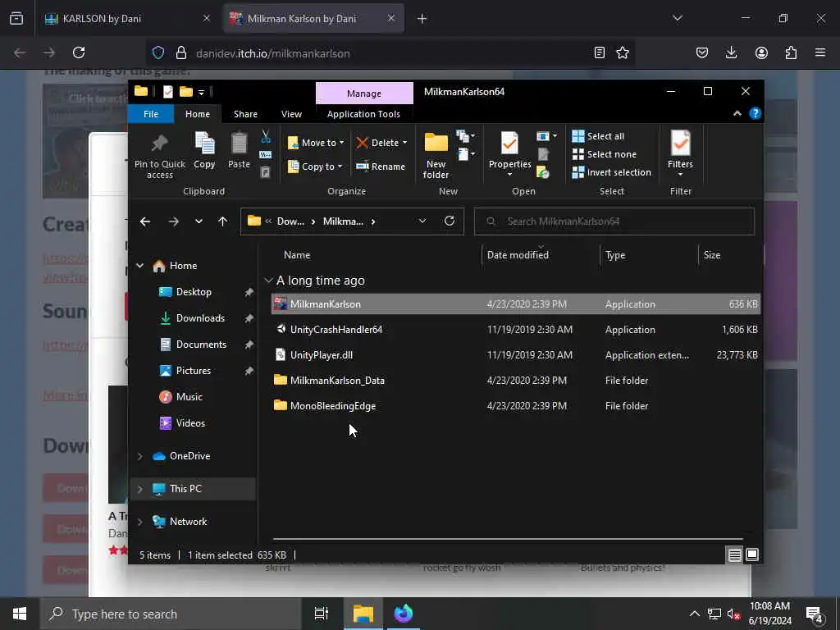Open the Move to dropdown
This screenshot has width=840, height=630.
[316, 143]
